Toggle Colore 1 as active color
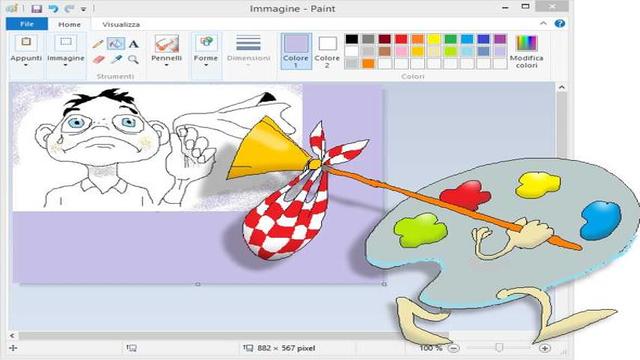 [296, 51]
